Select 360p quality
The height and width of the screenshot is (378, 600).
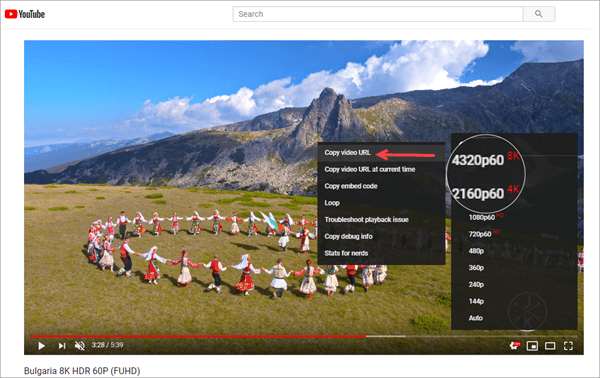(476, 268)
